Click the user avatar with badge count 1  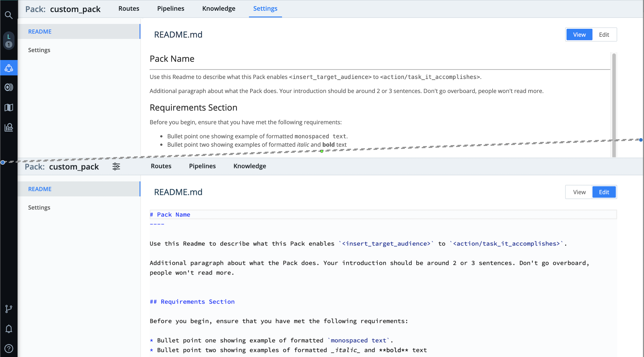coord(9,41)
